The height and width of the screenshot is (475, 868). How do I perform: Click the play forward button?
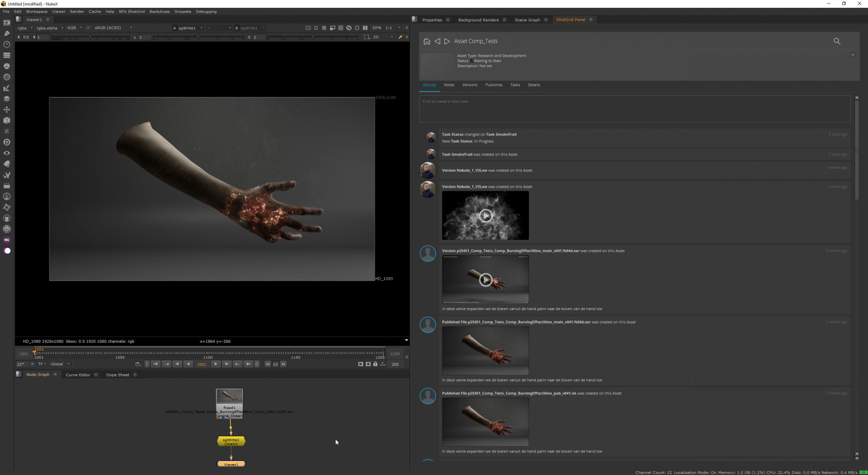point(216,364)
